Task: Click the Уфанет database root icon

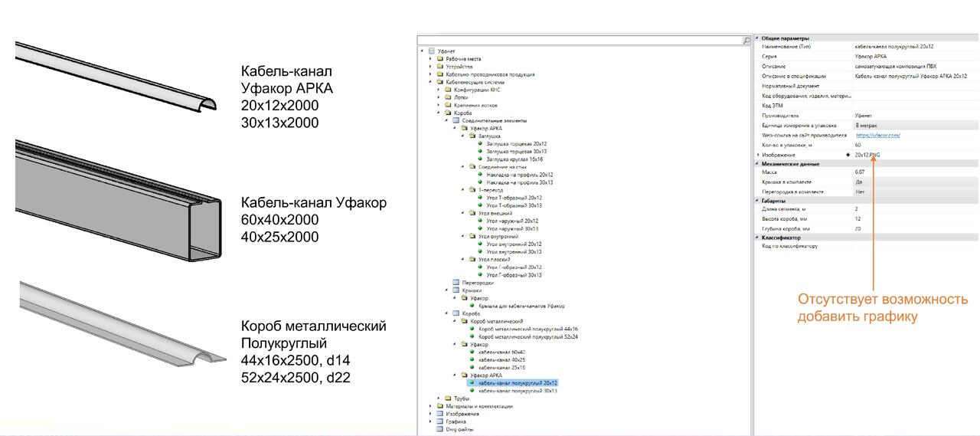Action: click(431, 51)
